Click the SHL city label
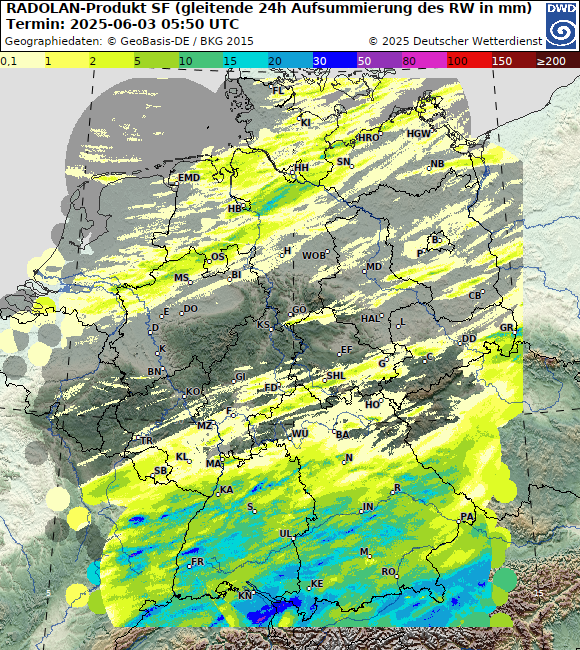Screen dimensions: 580x650 point(336,376)
